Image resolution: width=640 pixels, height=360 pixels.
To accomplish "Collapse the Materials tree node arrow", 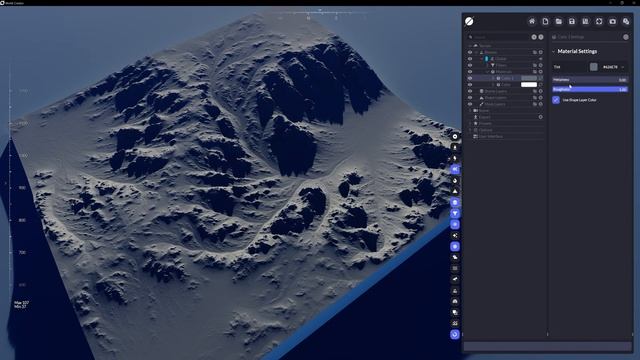I will [487, 72].
